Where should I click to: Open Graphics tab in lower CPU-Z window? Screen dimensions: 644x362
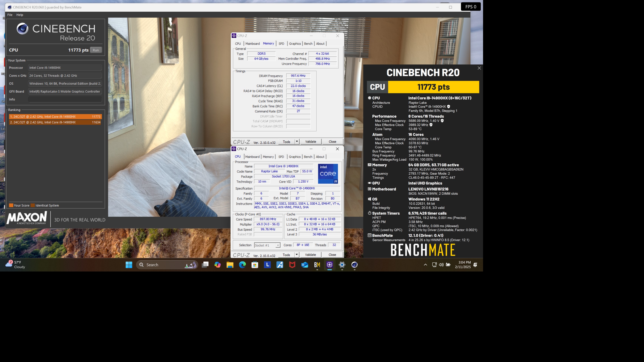click(295, 157)
